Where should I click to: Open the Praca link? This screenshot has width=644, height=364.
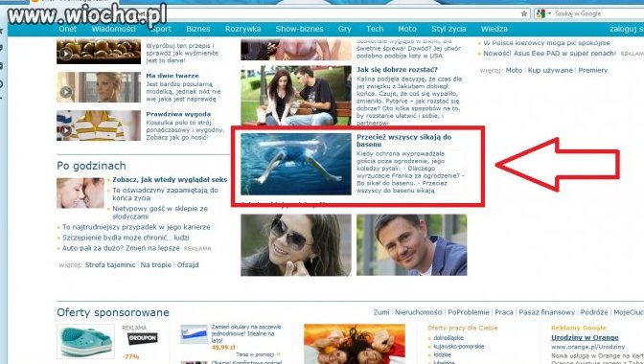[x=504, y=312]
